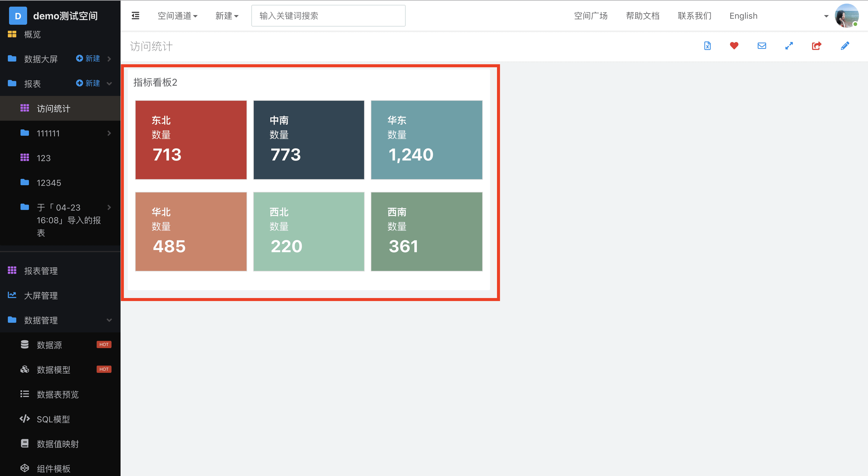Click the plus 新建 next to 报表
The width and height of the screenshot is (868, 476).
click(88, 83)
